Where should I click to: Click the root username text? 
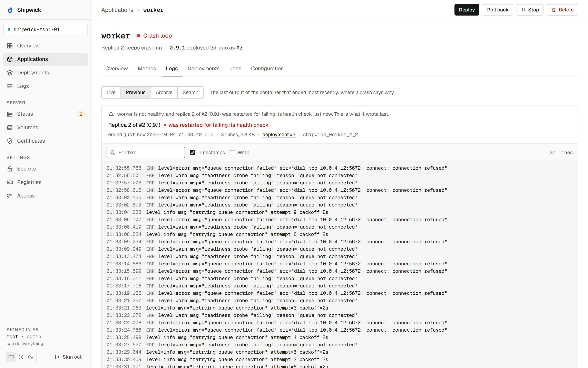tap(12, 337)
